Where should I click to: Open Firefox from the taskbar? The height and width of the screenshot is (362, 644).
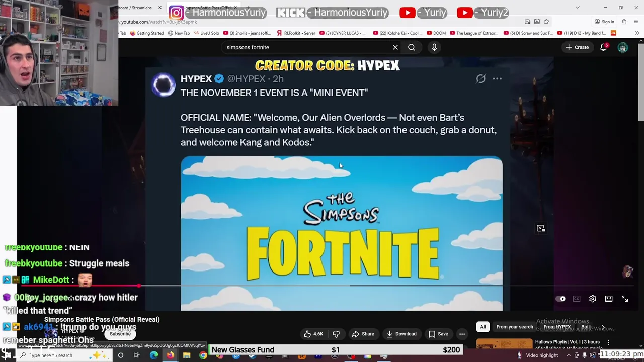(x=170, y=355)
